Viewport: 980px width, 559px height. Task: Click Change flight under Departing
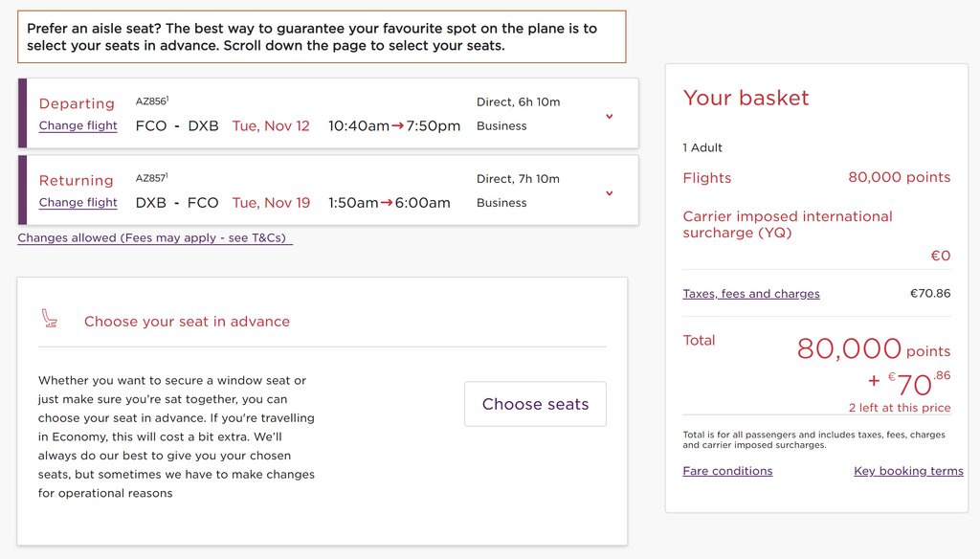[x=78, y=125]
